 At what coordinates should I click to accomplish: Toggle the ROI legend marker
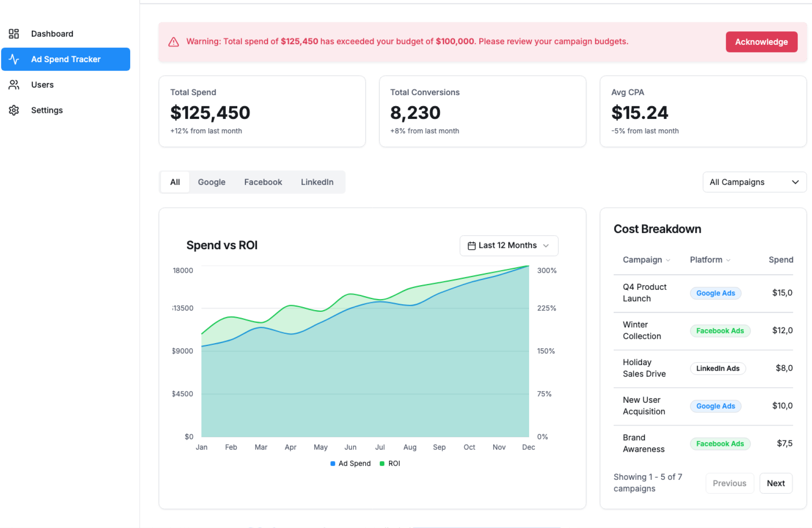382,464
